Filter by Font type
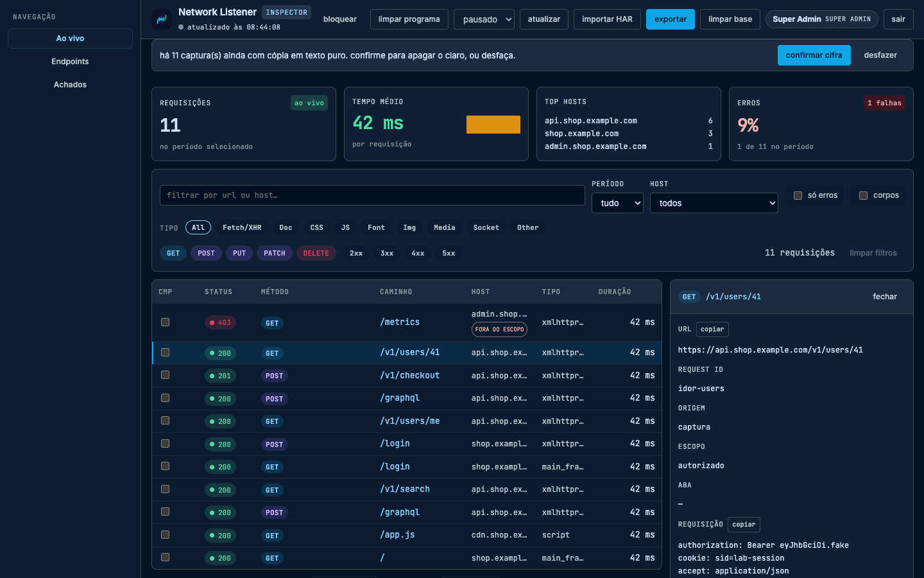 pos(376,227)
